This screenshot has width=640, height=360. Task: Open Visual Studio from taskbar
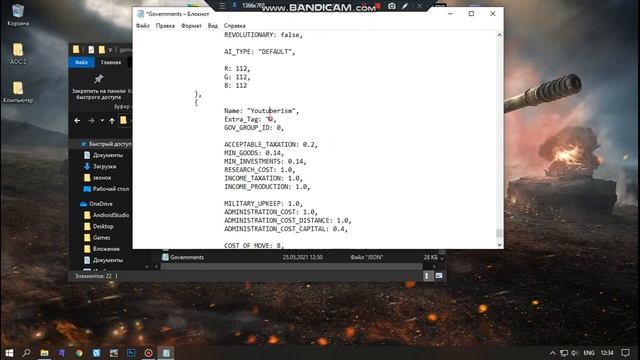click(62, 353)
